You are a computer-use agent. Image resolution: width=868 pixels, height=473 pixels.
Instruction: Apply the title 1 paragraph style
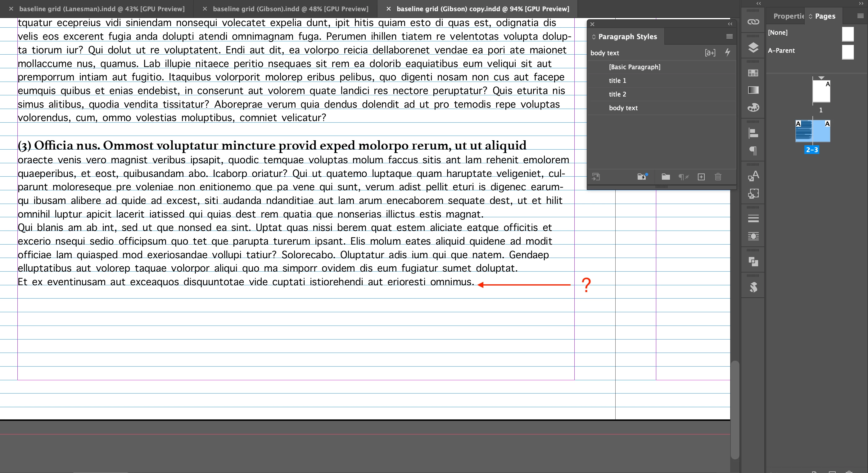click(617, 80)
